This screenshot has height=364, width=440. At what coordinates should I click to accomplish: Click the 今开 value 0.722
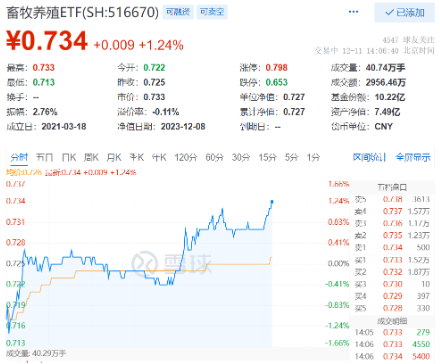click(x=154, y=68)
